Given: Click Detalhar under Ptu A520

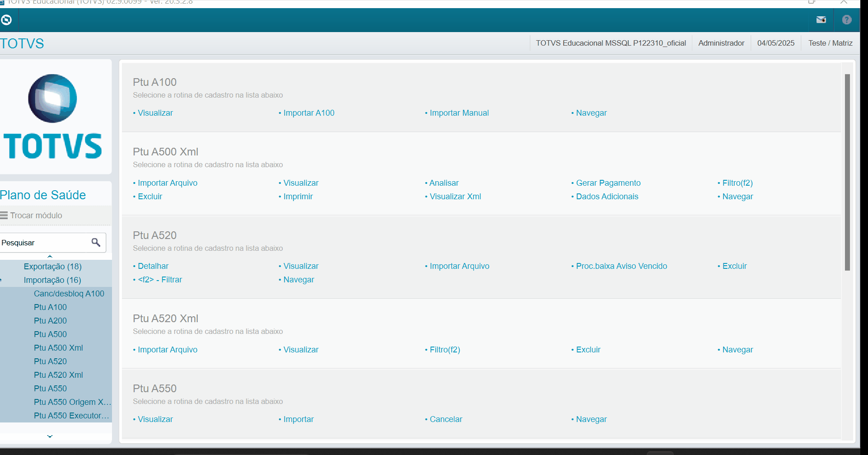Looking at the screenshot, I should click(153, 266).
